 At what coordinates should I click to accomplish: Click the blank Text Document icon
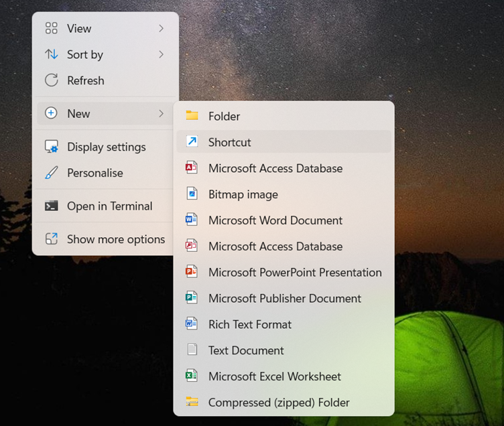tap(192, 350)
